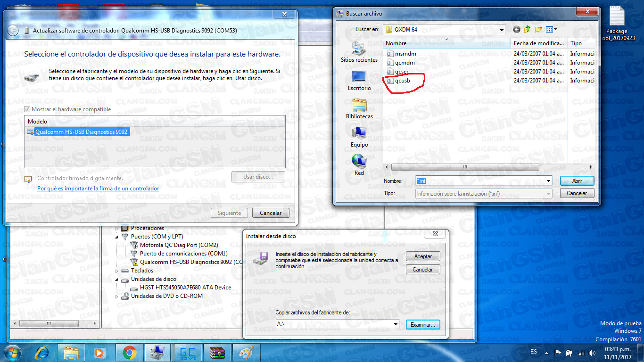Click Aceptar in Instalar desde disco
Image resolution: width=644 pixels, height=362 pixels.
[423, 256]
